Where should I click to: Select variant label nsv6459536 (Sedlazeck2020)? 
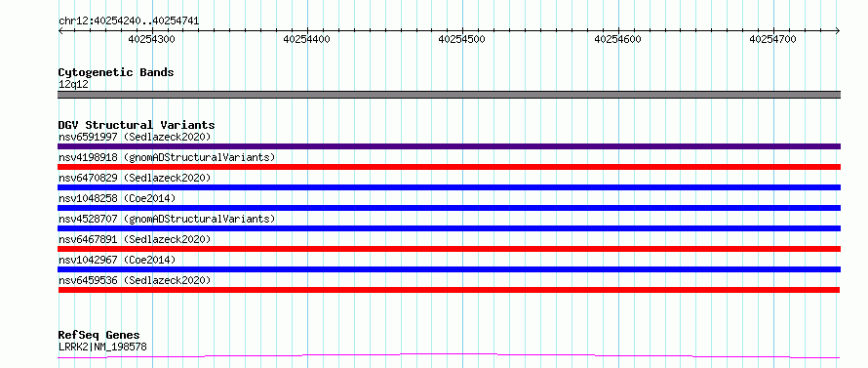pyautogui.click(x=135, y=280)
